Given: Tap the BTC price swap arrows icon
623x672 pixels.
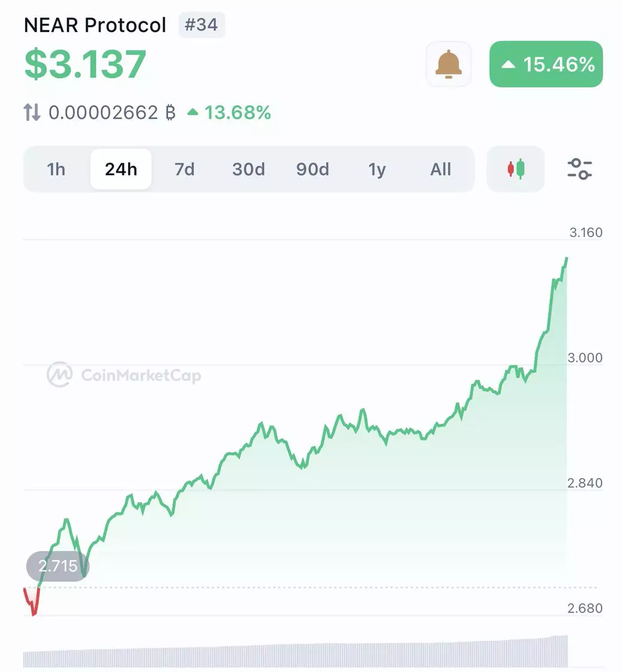Looking at the screenshot, I should coord(32,113).
